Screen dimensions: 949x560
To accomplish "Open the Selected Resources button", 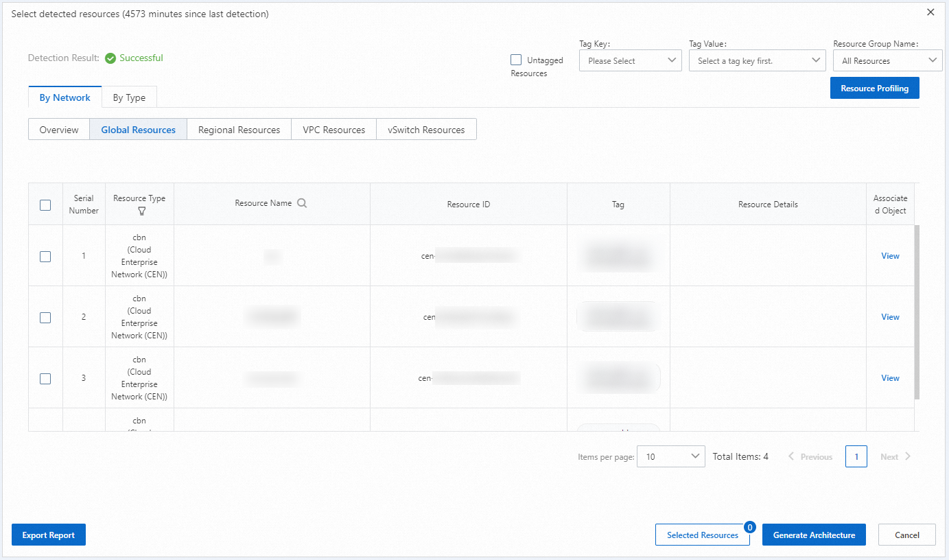I will coord(703,535).
